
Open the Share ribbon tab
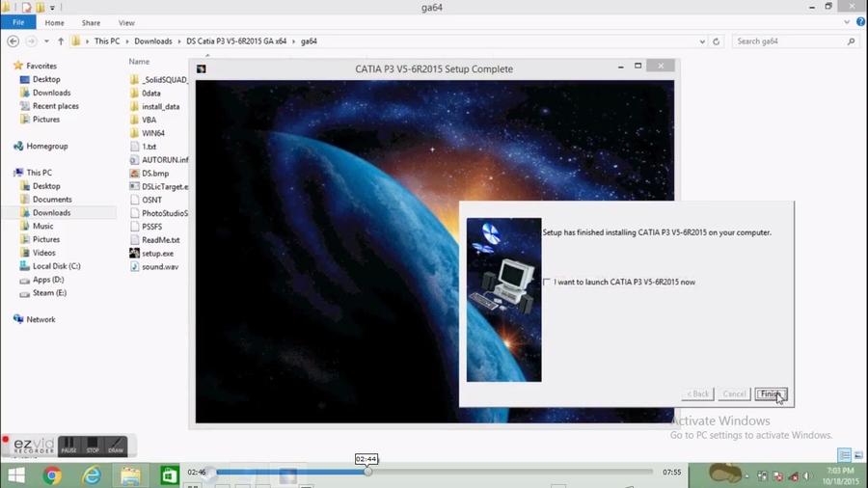click(x=91, y=23)
